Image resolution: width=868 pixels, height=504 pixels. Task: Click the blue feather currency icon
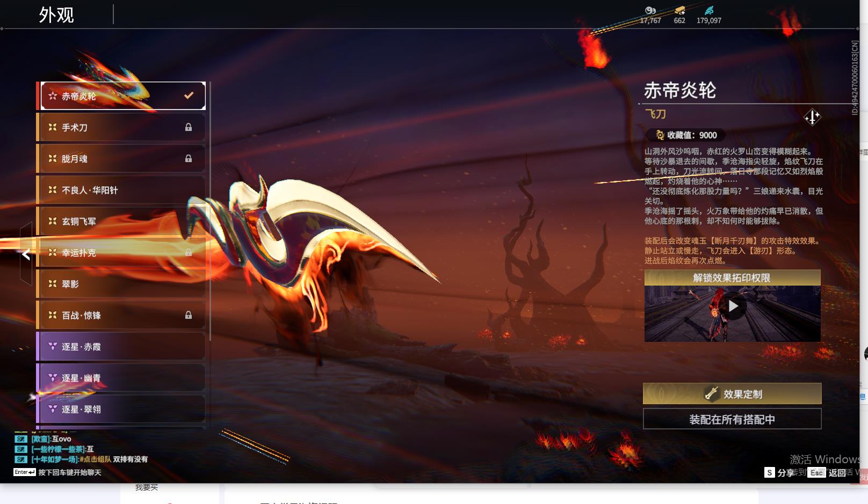709,11
